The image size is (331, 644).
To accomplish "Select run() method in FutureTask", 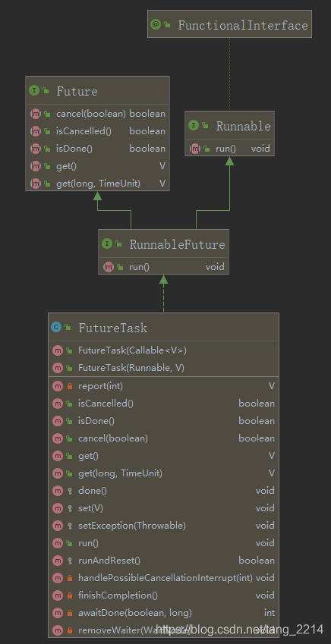I will [x=164, y=543].
